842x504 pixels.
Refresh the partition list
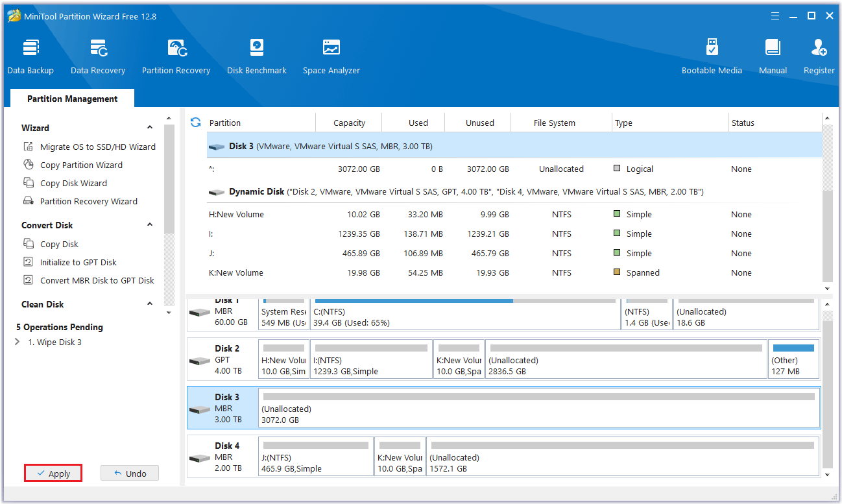pos(195,122)
